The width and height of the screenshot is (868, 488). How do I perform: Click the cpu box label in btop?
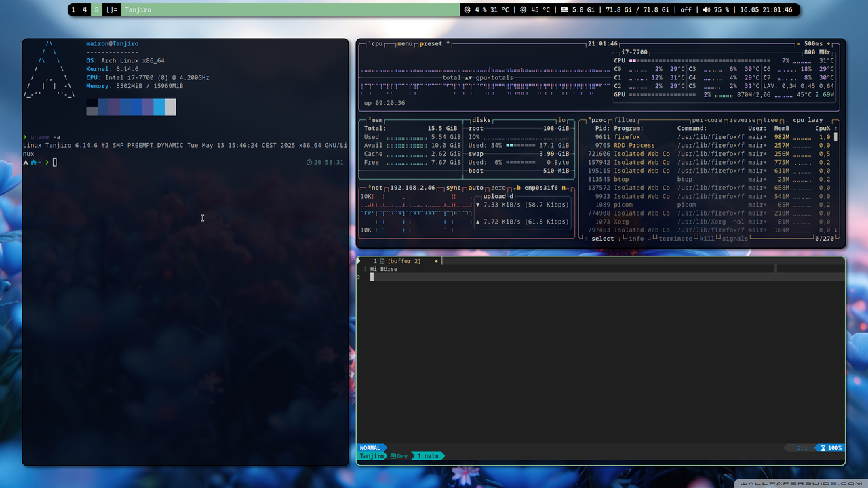pyautogui.click(x=375, y=44)
